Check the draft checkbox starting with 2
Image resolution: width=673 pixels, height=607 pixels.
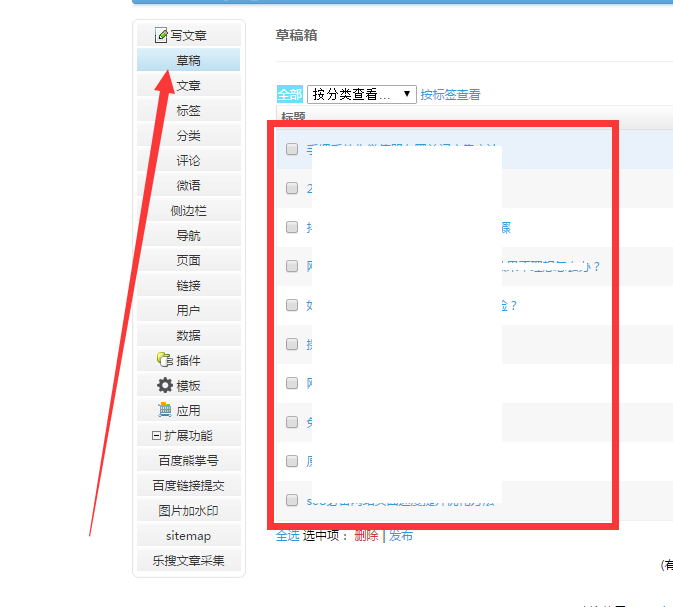[292, 188]
